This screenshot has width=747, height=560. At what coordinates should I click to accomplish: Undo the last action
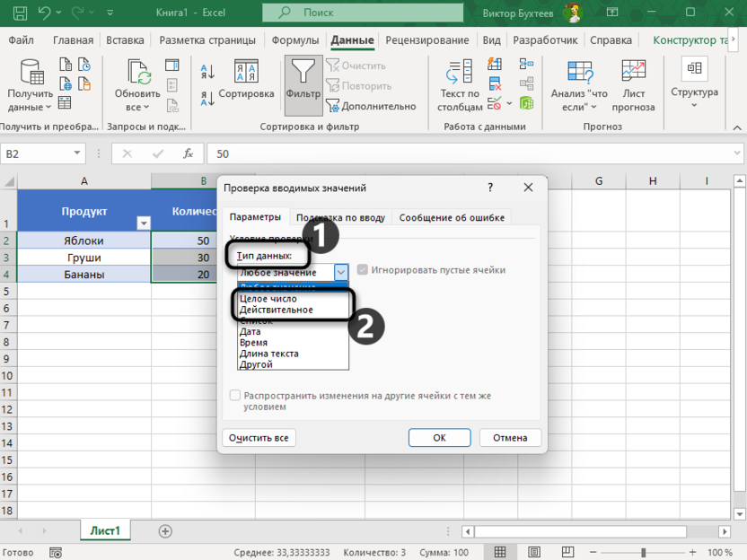tap(45, 13)
